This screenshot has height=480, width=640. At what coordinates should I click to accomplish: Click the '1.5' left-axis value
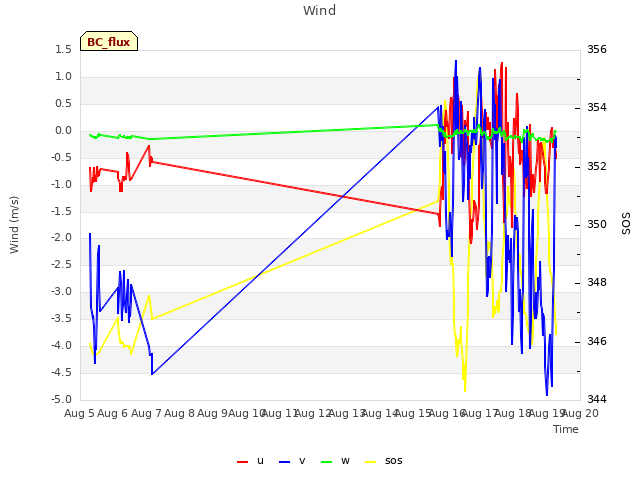(x=64, y=50)
